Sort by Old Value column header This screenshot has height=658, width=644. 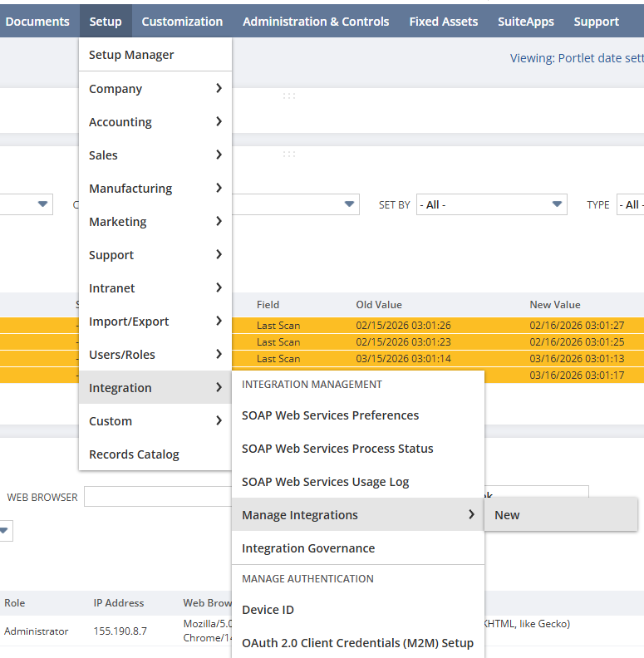pos(379,305)
